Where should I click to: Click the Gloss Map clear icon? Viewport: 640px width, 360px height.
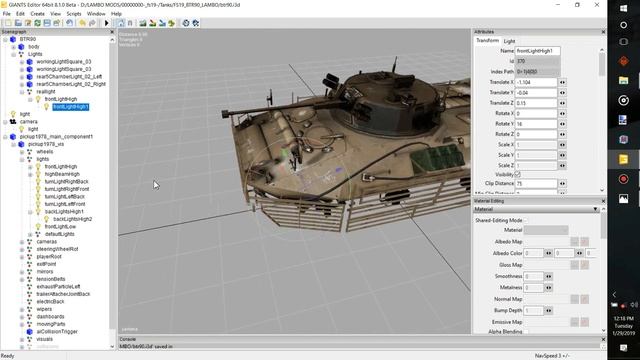(x=584, y=265)
